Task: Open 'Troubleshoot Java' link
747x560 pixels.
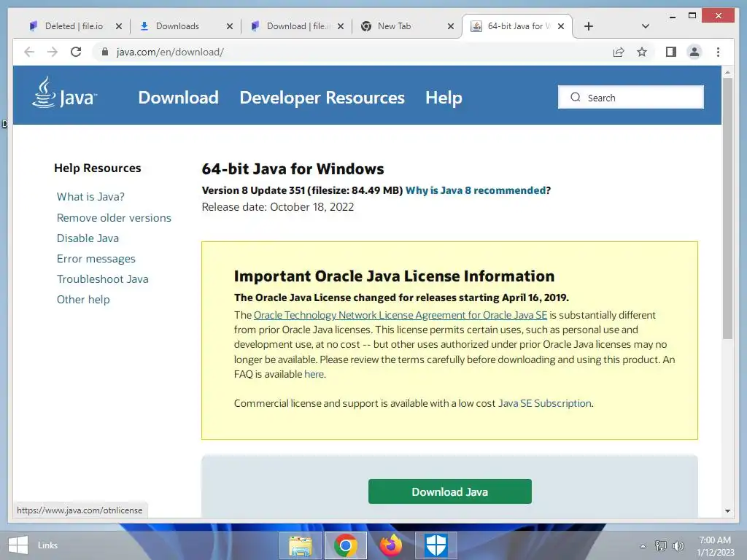Action: pyautogui.click(x=102, y=279)
